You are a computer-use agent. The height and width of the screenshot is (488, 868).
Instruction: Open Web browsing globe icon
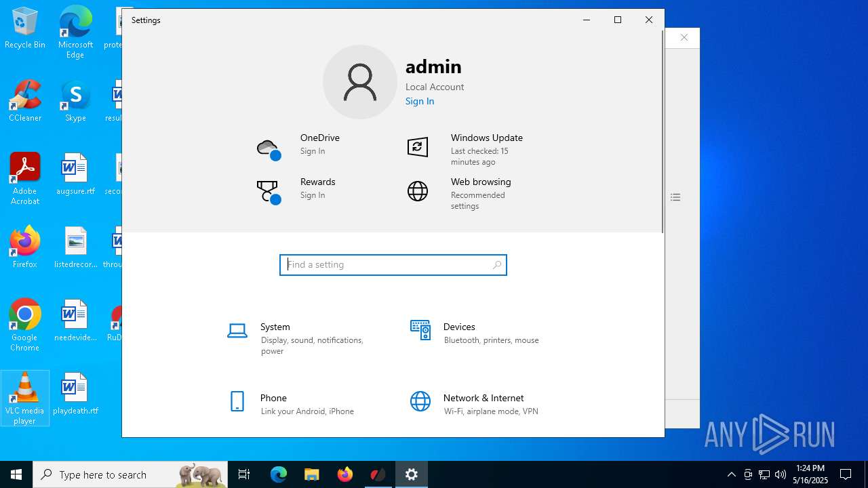418,191
